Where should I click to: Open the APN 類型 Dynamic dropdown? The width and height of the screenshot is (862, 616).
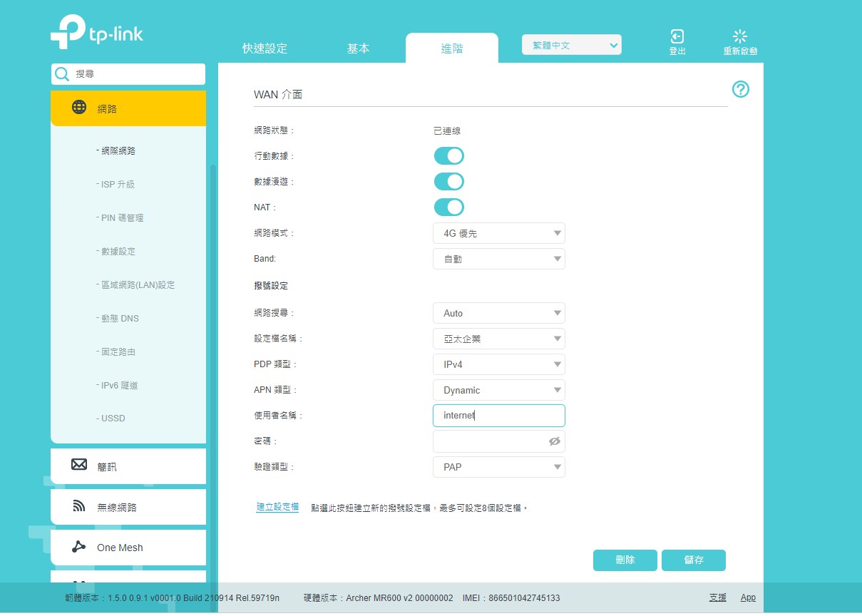point(499,390)
